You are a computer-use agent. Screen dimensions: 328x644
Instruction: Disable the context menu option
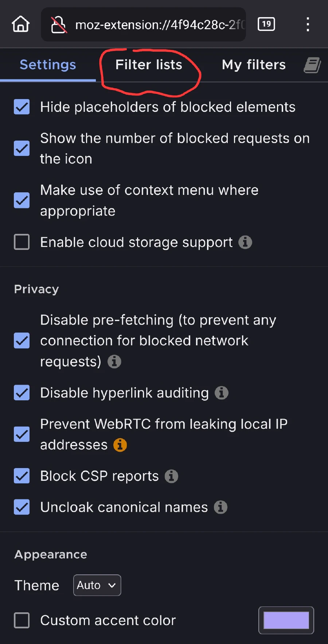point(22,200)
